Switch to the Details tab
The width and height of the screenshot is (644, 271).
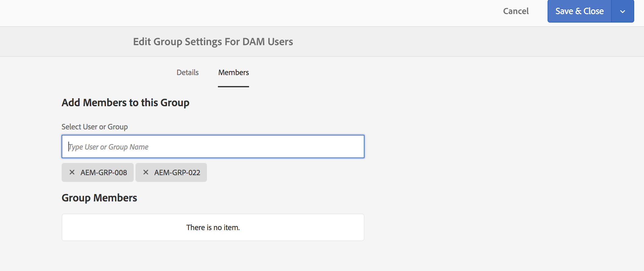tap(187, 73)
